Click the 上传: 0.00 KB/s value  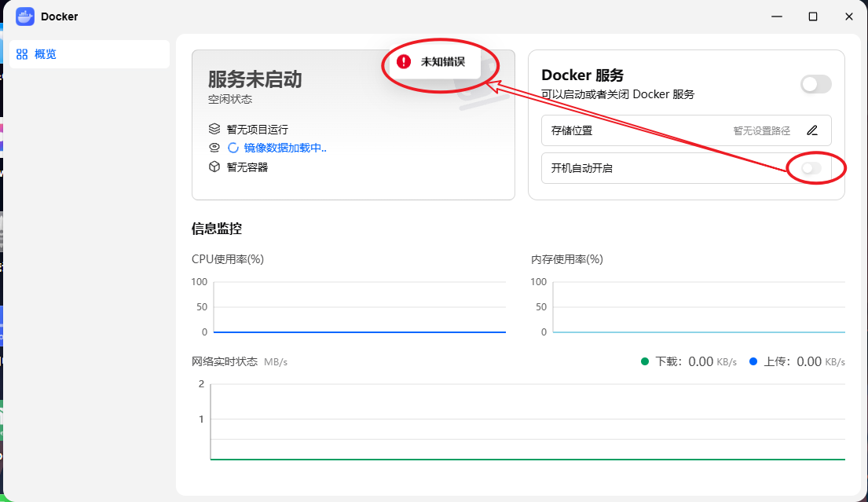pos(804,362)
